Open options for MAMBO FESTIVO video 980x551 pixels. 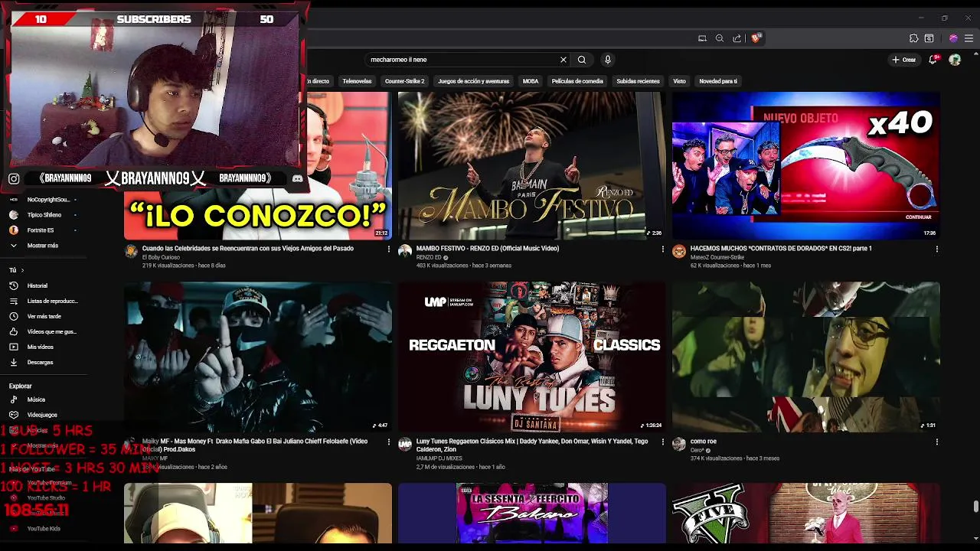[x=662, y=249]
